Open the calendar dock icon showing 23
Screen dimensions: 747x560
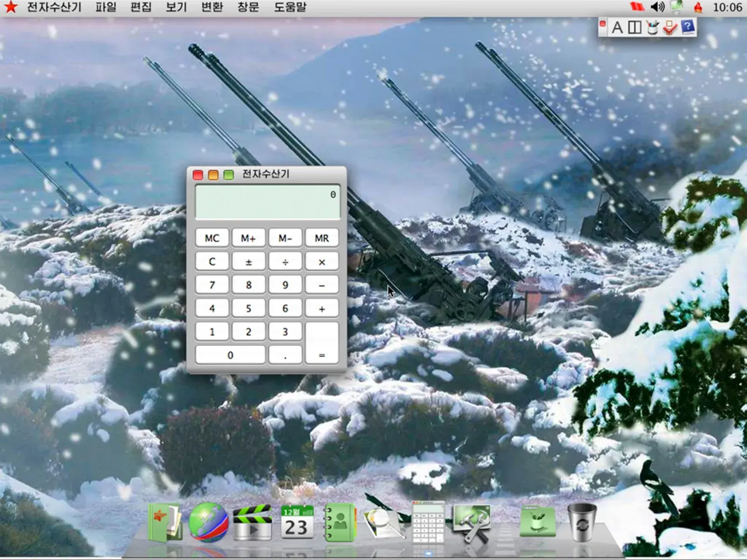(x=296, y=522)
